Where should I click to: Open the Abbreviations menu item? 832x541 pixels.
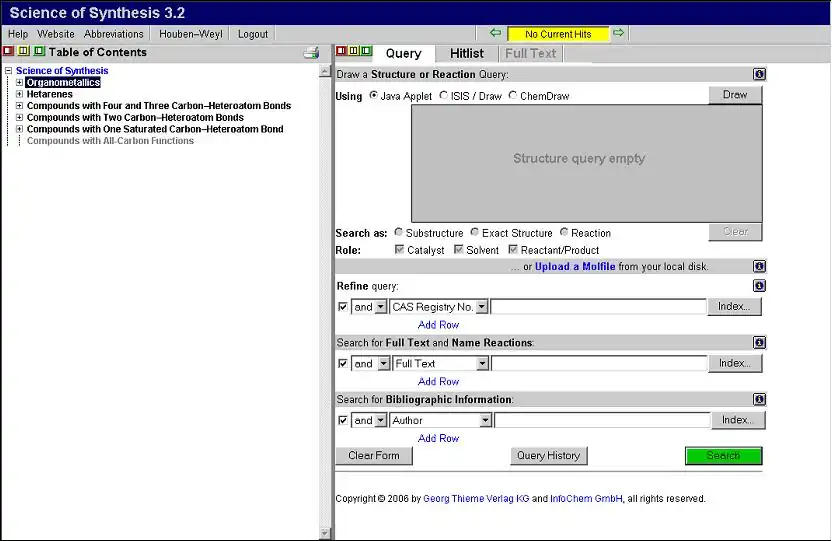114,34
